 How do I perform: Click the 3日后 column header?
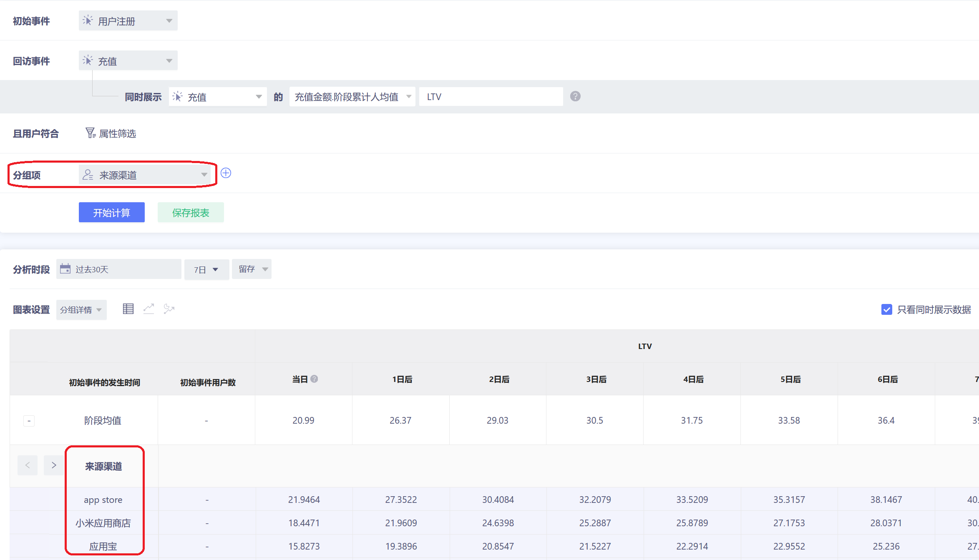click(596, 379)
